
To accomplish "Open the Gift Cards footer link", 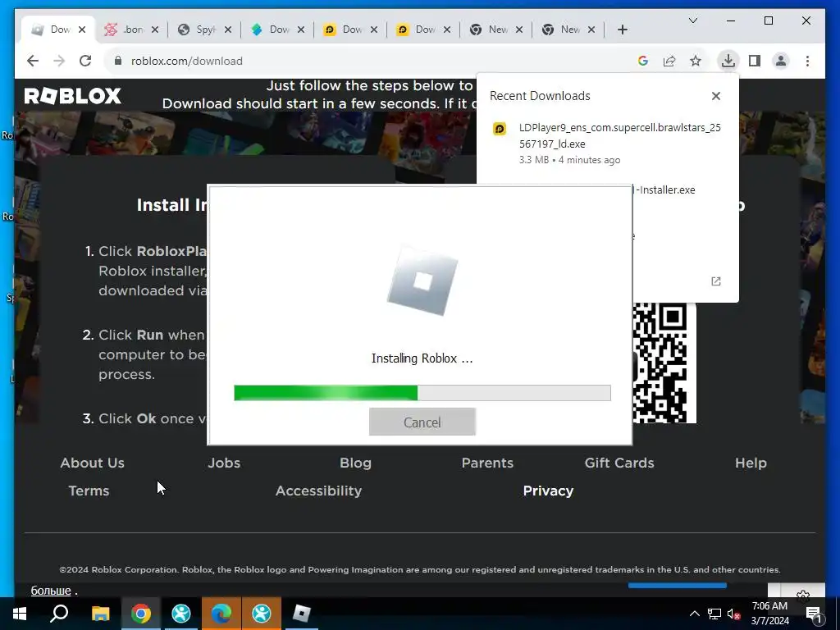I will coord(619,463).
